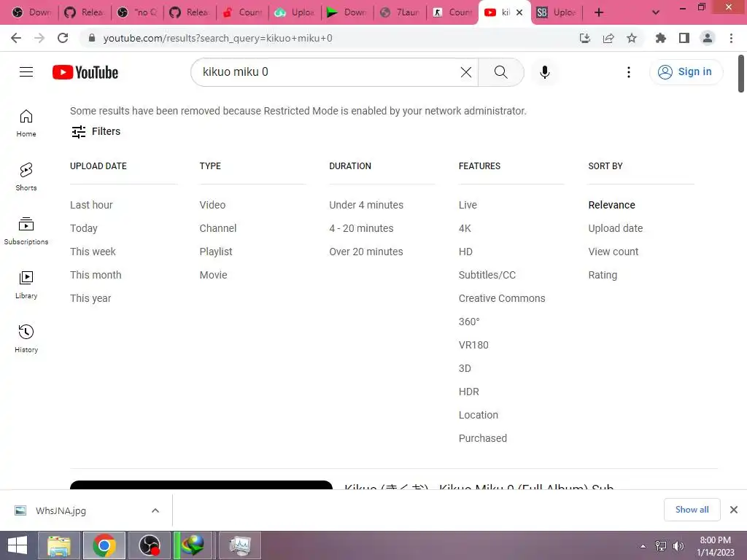The width and height of the screenshot is (747, 560).
Task: Open OBS Studio from taskbar
Action: [x=149, y=545]
